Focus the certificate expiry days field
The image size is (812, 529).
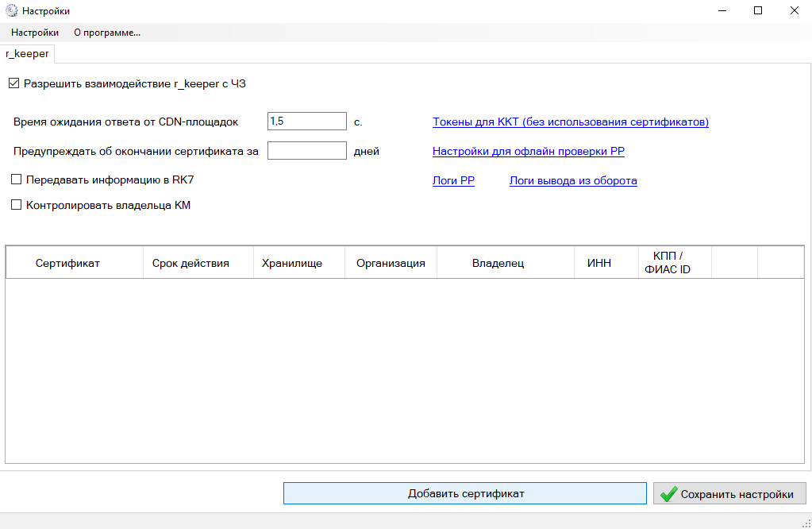pyautogui.click(x=306, y=151)
